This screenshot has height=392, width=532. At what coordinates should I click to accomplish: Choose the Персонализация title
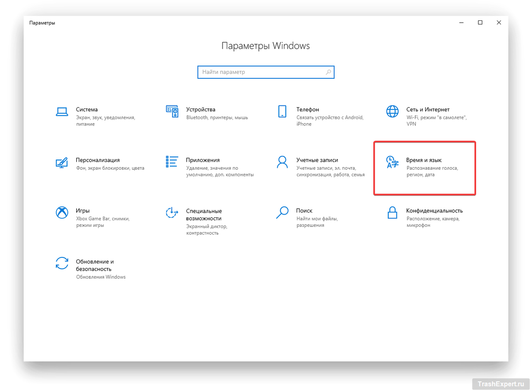pos(98,160)
